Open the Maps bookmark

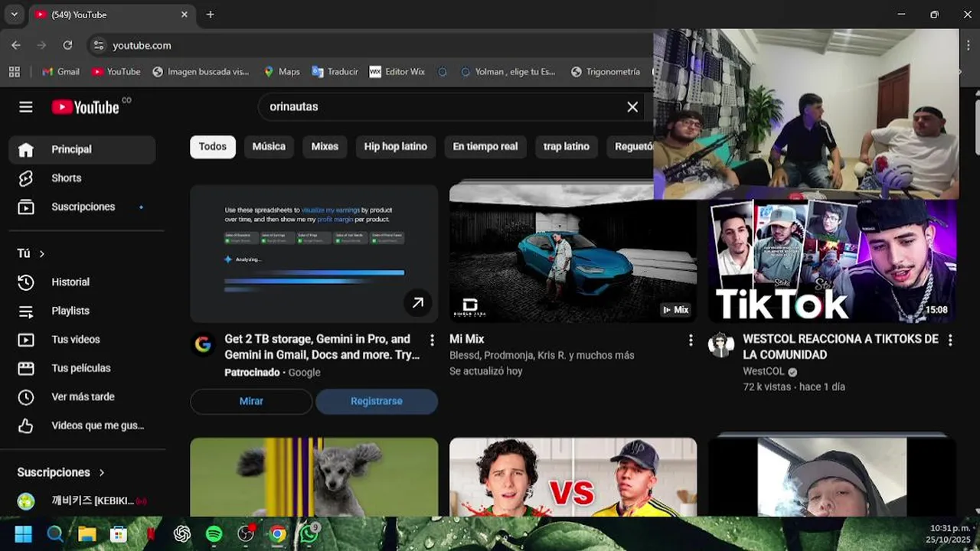click(x=281, y=72)
